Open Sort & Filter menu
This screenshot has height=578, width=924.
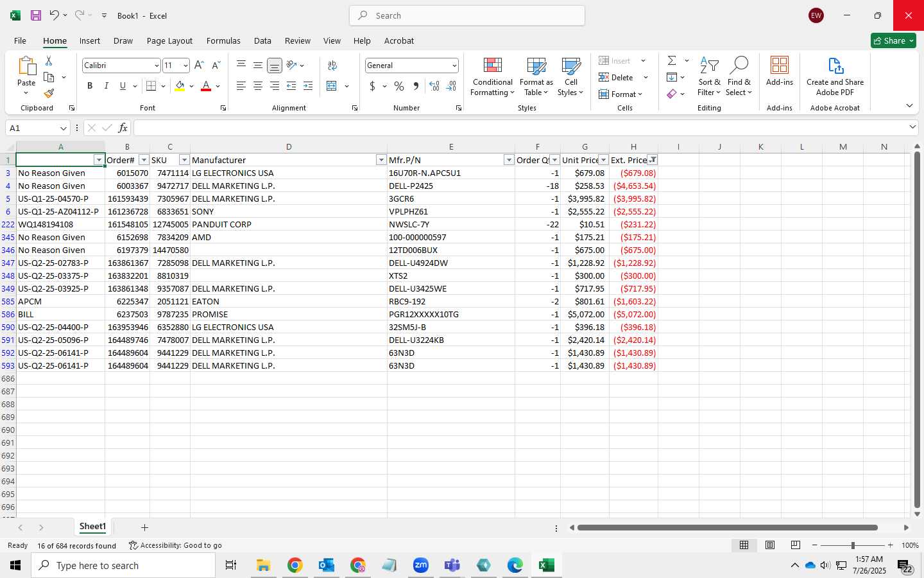(x=709, y=77)
